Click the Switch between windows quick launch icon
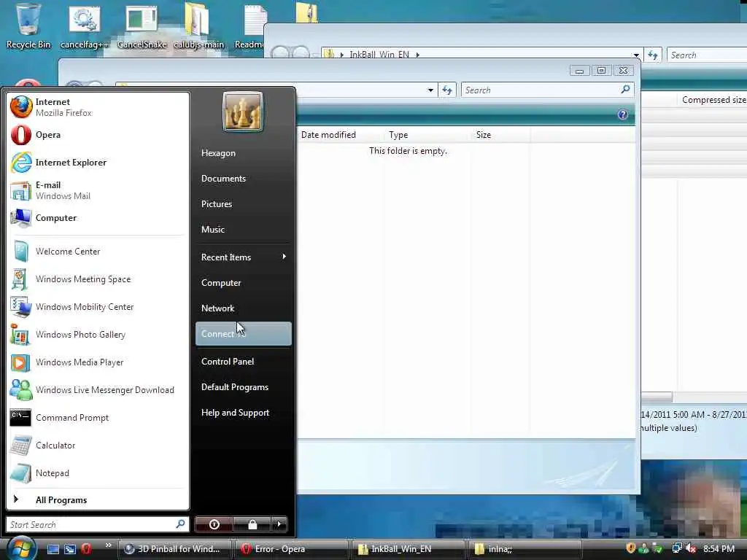The width and height of the screenshot is (747, 560). [69, 549]
